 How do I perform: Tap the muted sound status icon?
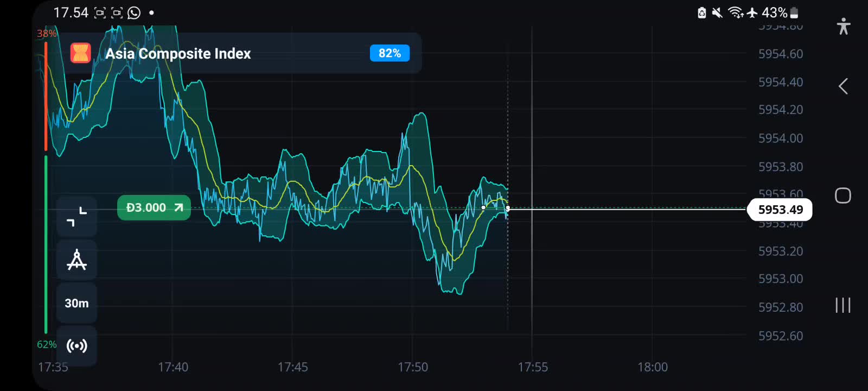tap(717, 12)
